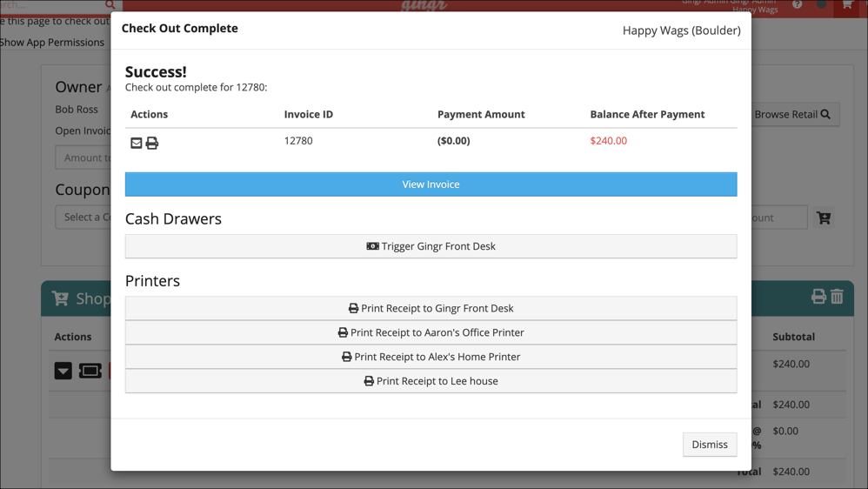Click the $240.00 balance after payment
This screenshot has height=489, width=868.
tap(608, 141)
